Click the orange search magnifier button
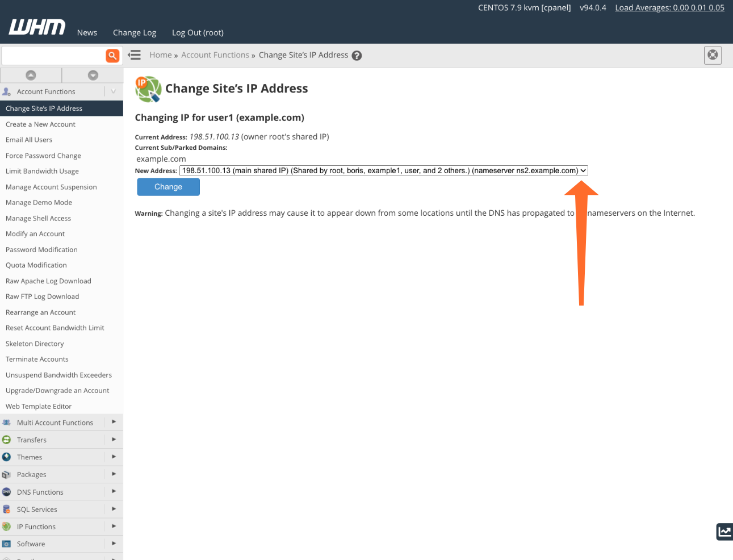Image resolution: width=733 pixels, height=560 pixels. [x=112, y=56]
